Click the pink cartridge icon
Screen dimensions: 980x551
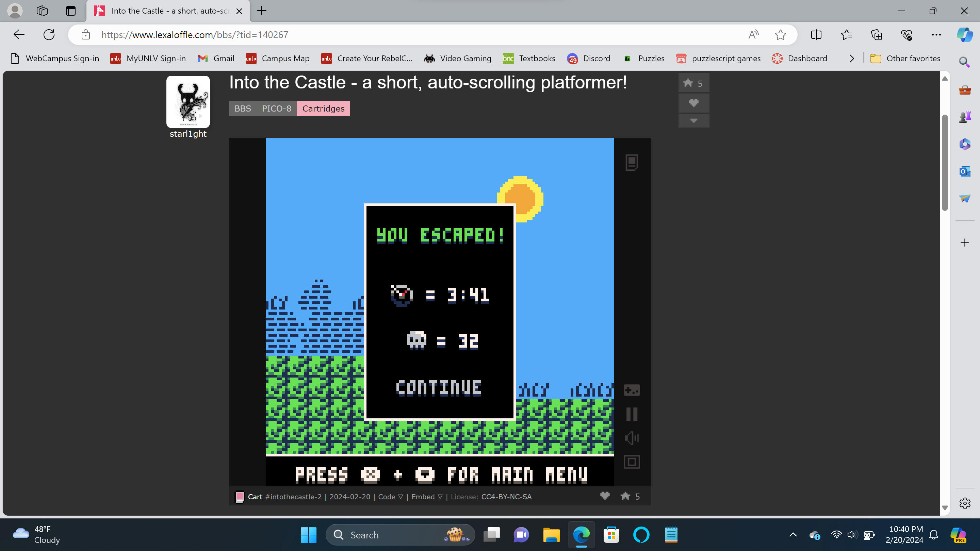click(240, 497)
